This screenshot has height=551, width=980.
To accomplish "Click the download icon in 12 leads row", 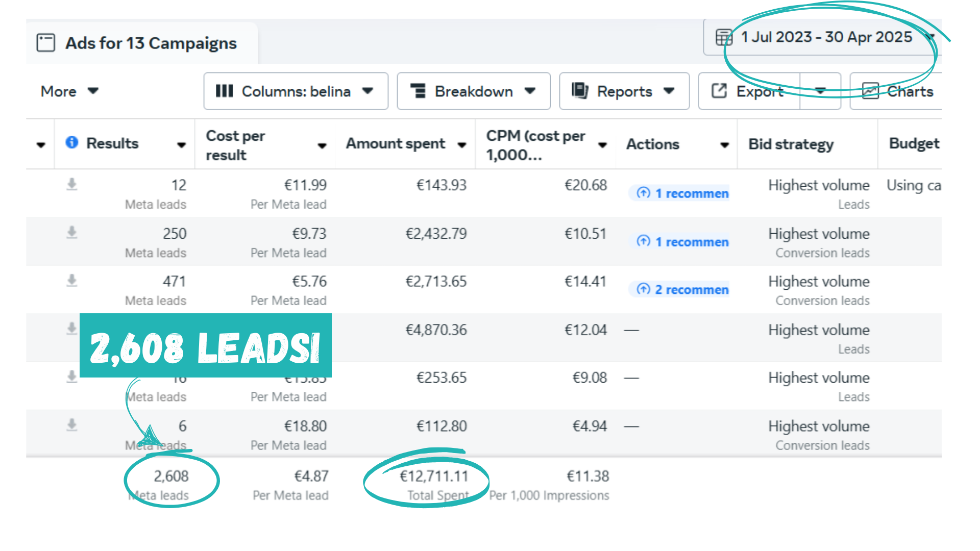I will [x=72, y=184].
